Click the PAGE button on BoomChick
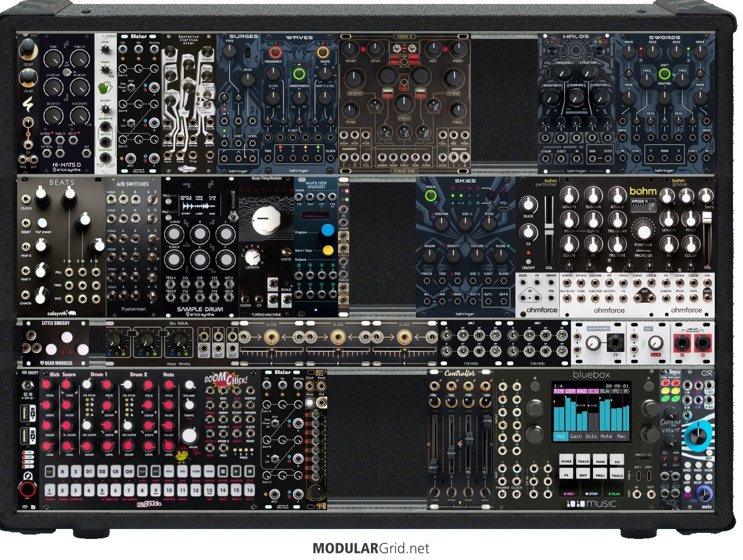 pyautogui.click(x=209, y=472)
